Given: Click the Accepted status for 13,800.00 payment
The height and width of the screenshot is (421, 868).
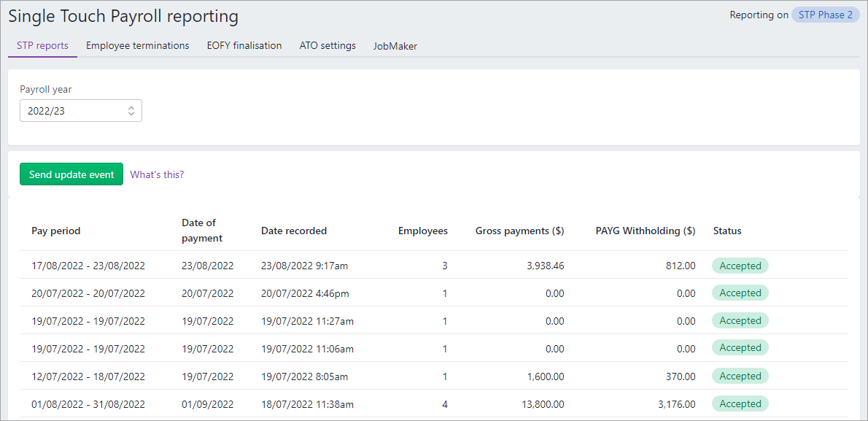Looking at the screenshot, I should pyautogui.click(x=740, y=404).
